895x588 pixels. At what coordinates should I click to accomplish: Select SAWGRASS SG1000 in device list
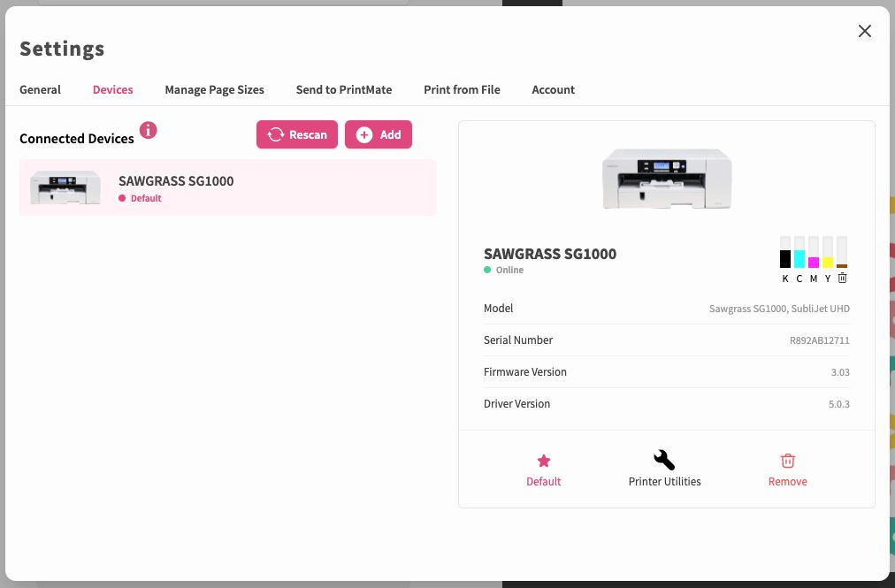coord(228,187)
